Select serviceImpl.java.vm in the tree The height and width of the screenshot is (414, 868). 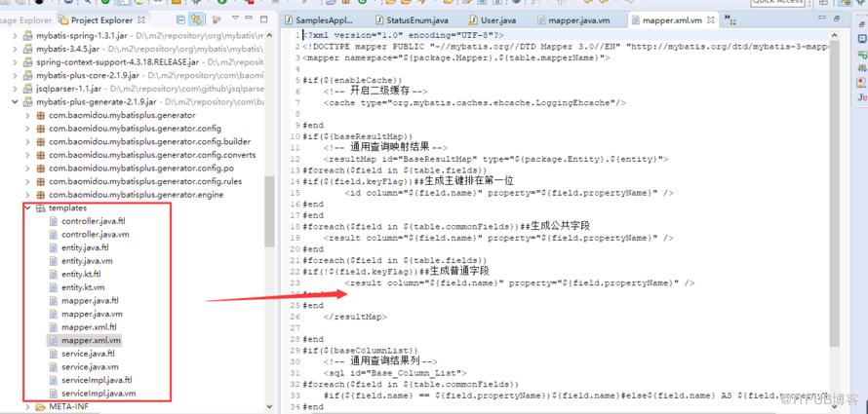(99, 394)
